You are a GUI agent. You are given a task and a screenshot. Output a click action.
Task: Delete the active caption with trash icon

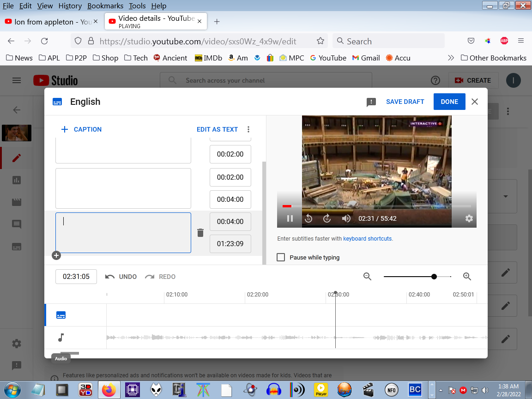(200, 233)
